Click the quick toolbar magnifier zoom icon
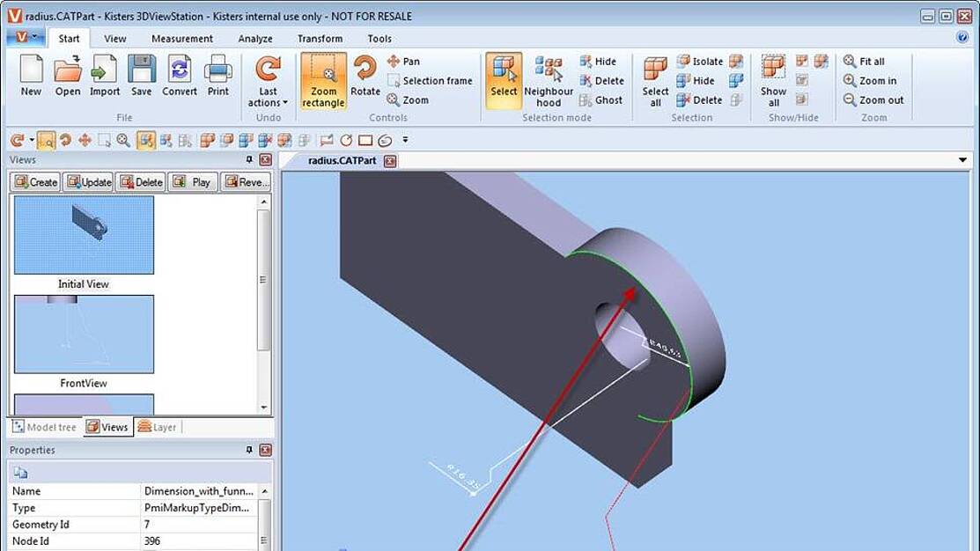Viewport: 980px width, 551px height. click(123, 140)
